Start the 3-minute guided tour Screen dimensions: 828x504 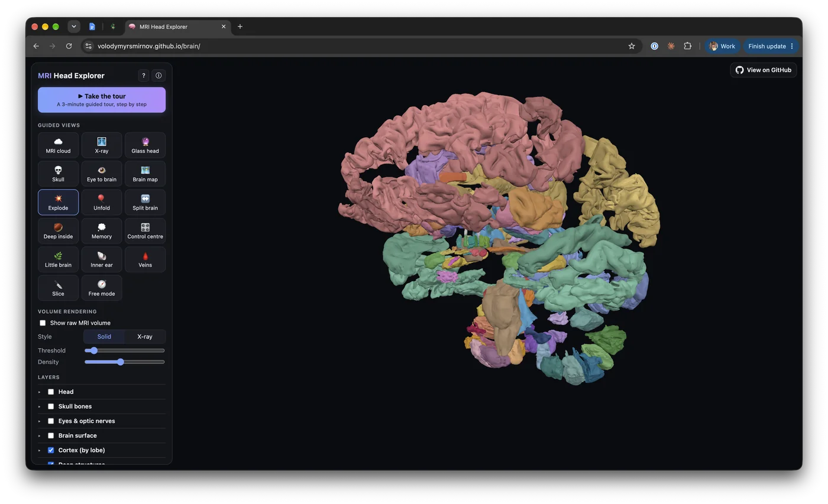click(102, 100)
